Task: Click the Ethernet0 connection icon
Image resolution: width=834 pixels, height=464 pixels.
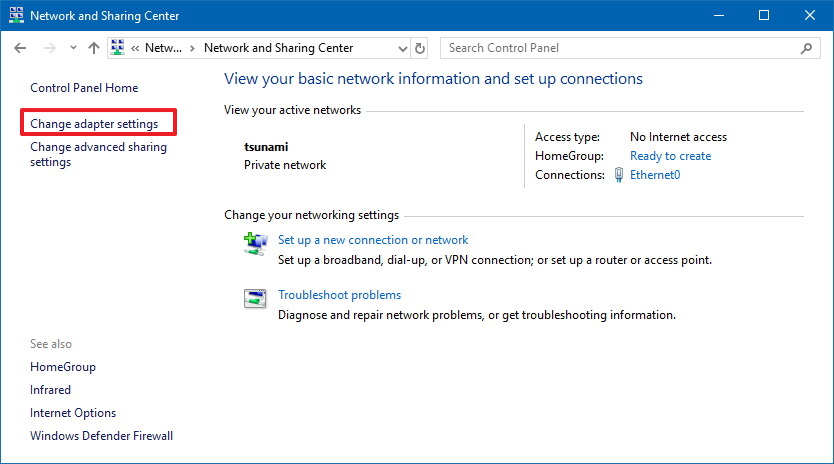Action: [620, 175]
